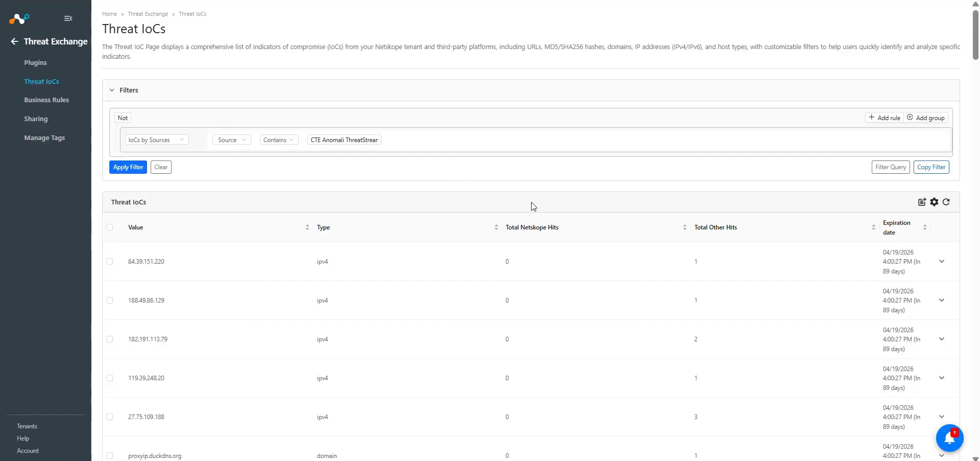
Task: Click the domain type cell
Action: 327,456
